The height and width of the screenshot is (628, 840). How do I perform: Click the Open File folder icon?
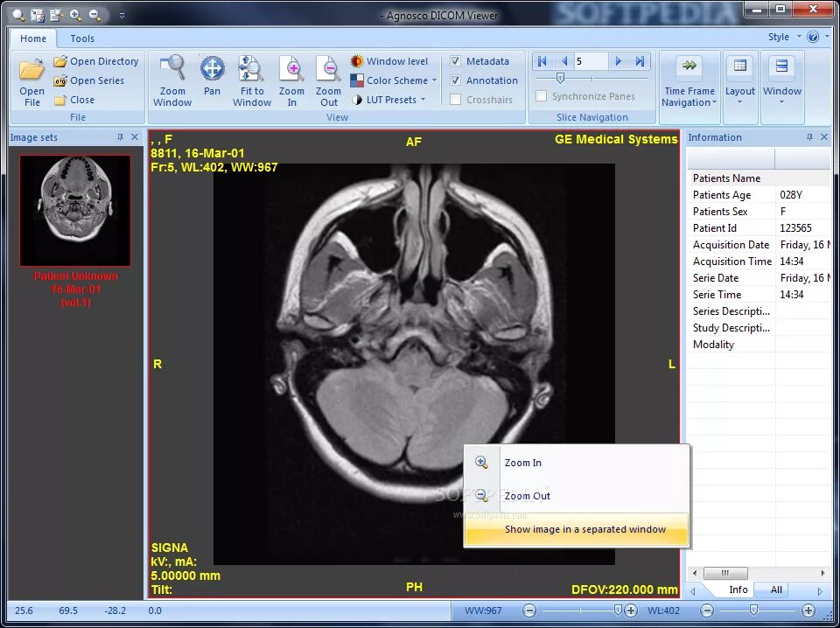click(31, 70)
